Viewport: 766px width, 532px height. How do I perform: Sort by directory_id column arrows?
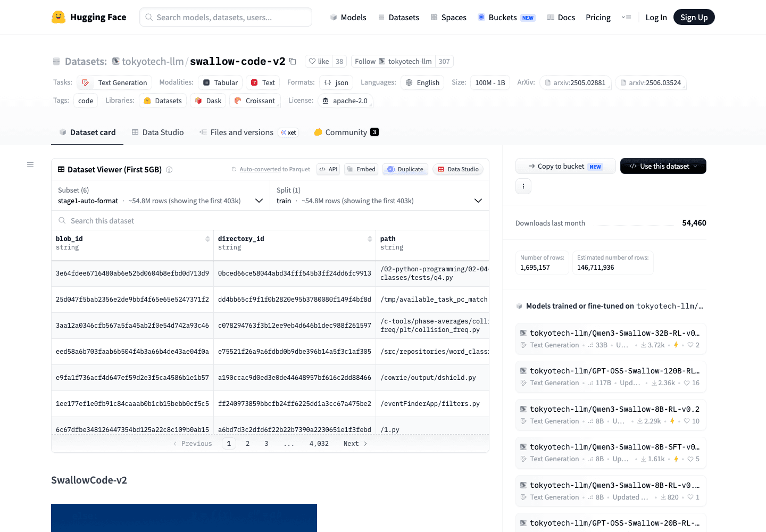pyautogui.click(x=370, y=239)
